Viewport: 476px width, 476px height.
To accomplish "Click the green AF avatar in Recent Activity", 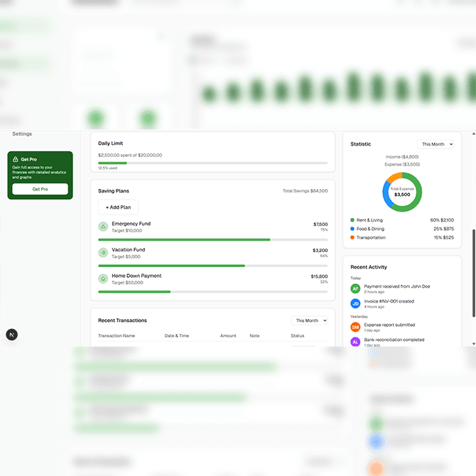I will [355, 288].
